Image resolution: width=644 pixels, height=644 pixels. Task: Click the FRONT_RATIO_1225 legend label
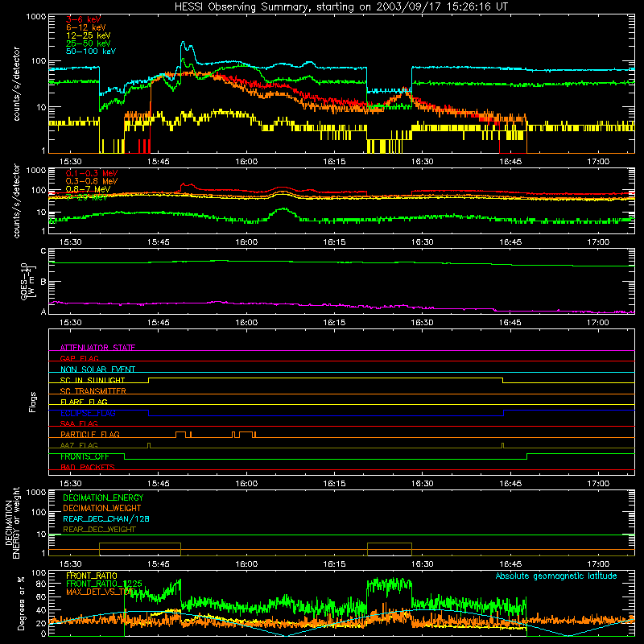click(x=105, y=584)
